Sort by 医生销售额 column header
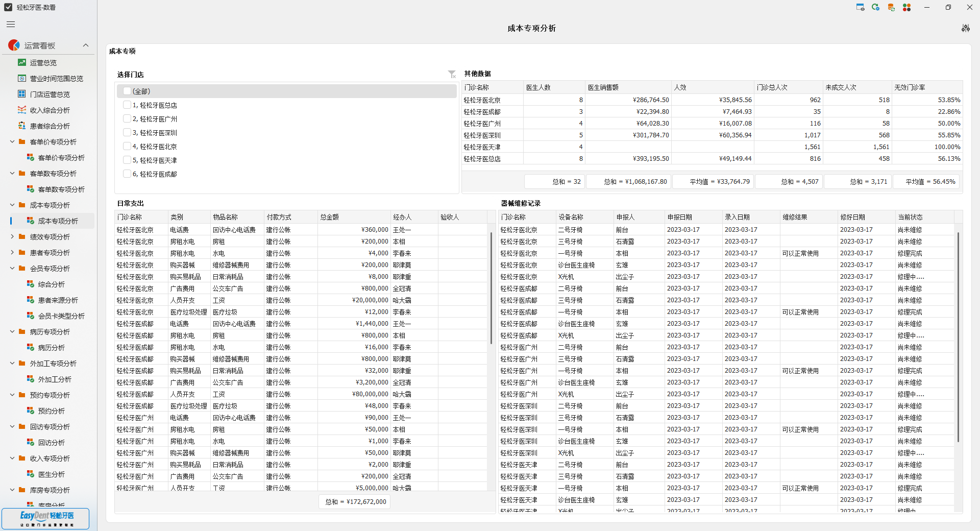980x531 pixels. click(628, 87)
